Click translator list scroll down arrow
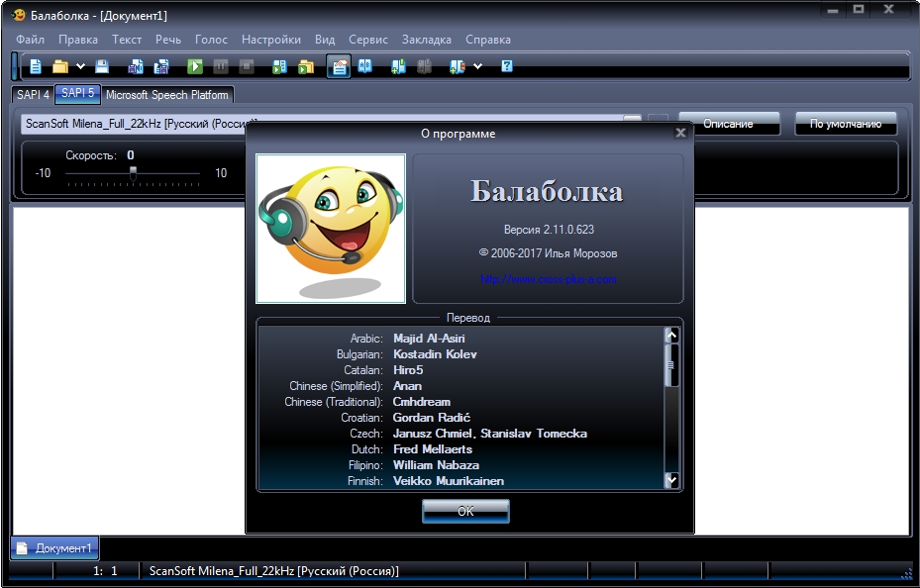 click(671, 479)
